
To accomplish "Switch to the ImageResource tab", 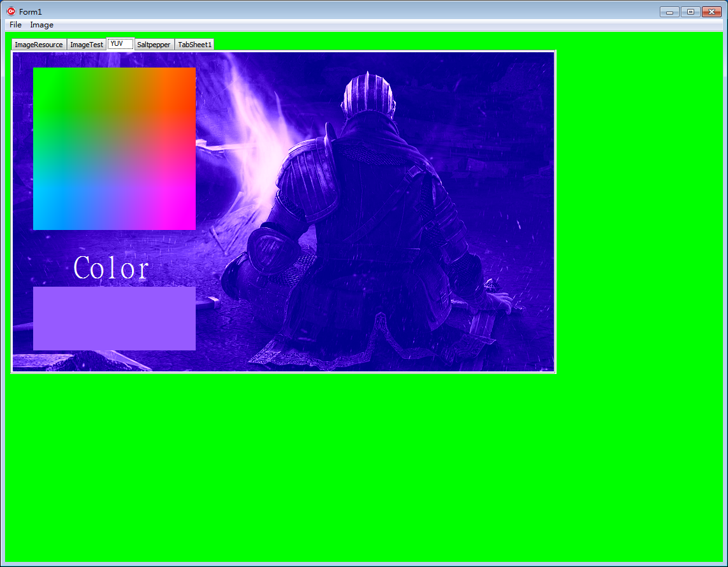I will click(39, 45).
